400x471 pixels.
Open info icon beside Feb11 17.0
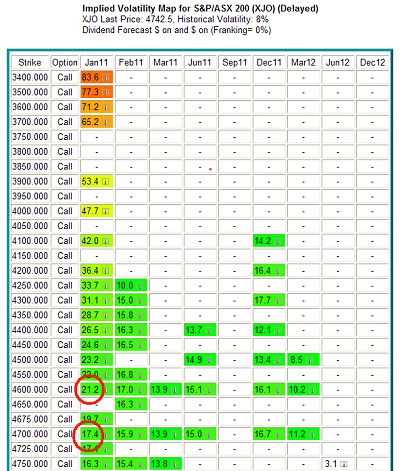[x=140, y=390]
